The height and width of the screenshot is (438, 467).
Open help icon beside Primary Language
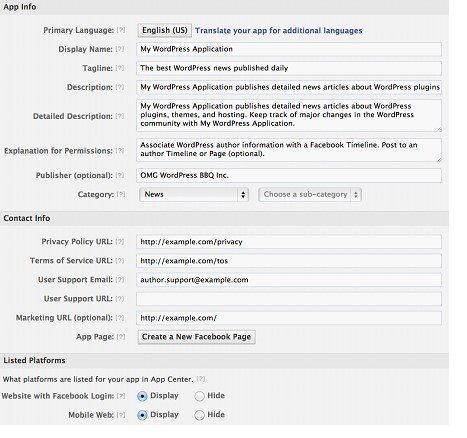coord(121,30)
